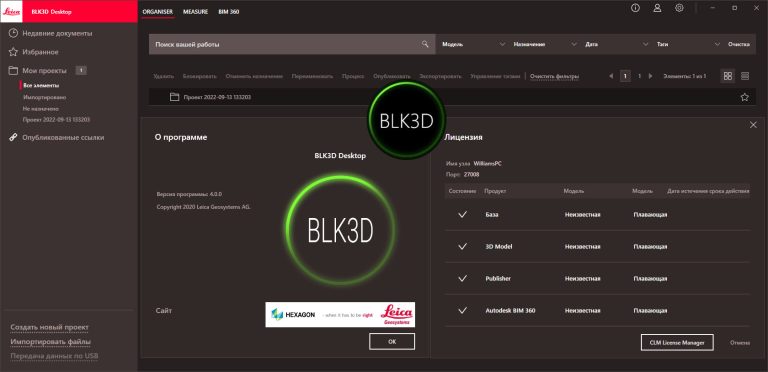Click Импортировать файлы link
The width and height of the screenshot is (768, 372).
point(51,342)
